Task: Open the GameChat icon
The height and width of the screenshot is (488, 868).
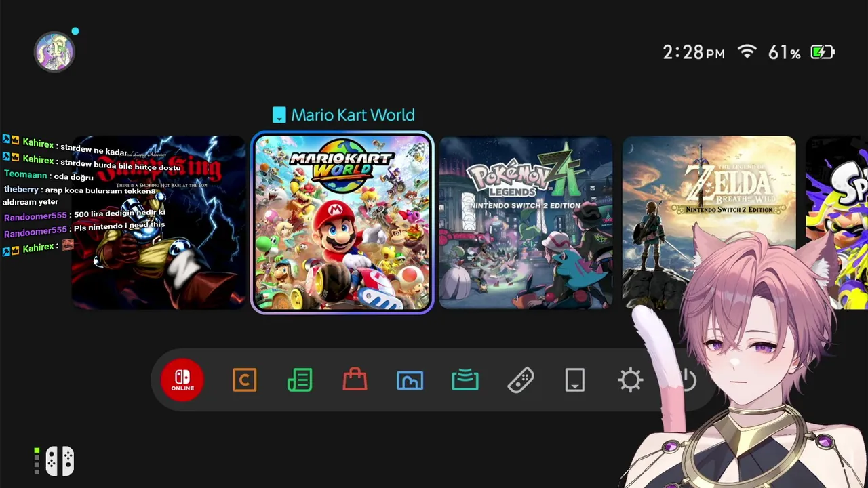Action: [x=244, y=380]
